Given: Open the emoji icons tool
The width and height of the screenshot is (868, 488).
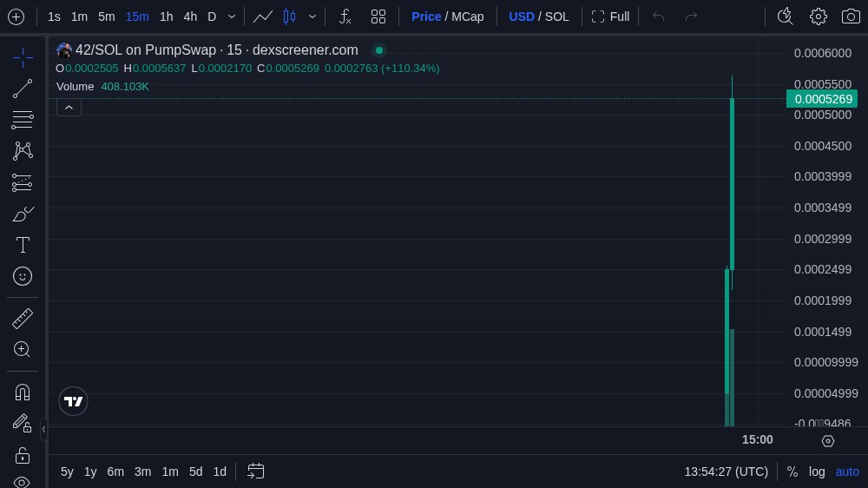Looking at the screenshot, I should [x=23, y=276].
